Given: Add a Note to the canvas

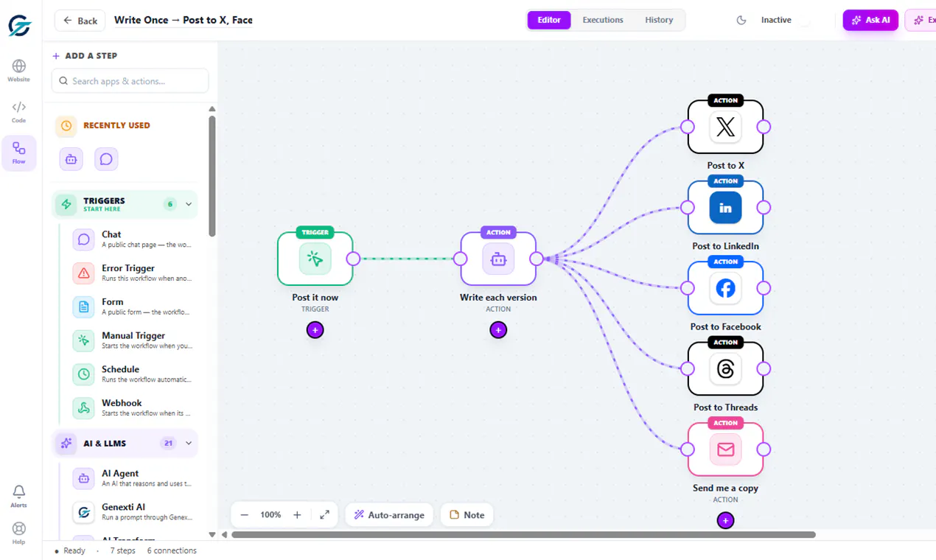Looking at the screenshot, I should (x=467, y=515).
